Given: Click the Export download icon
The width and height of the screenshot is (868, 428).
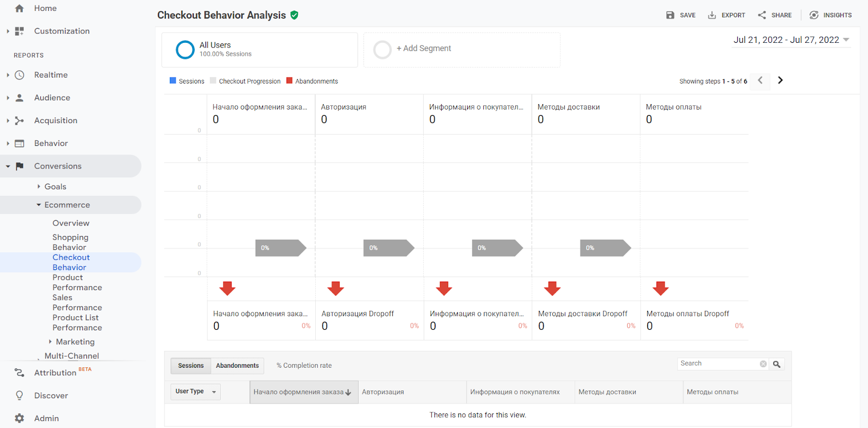Looking at the screenshot, I should (x=712, y=15).
